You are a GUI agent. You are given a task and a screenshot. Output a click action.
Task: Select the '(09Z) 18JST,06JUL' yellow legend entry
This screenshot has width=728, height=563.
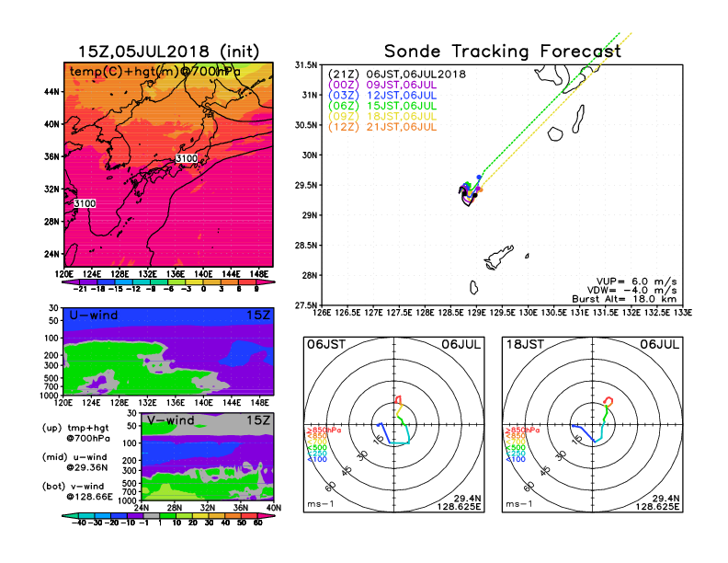click(382, 117)
